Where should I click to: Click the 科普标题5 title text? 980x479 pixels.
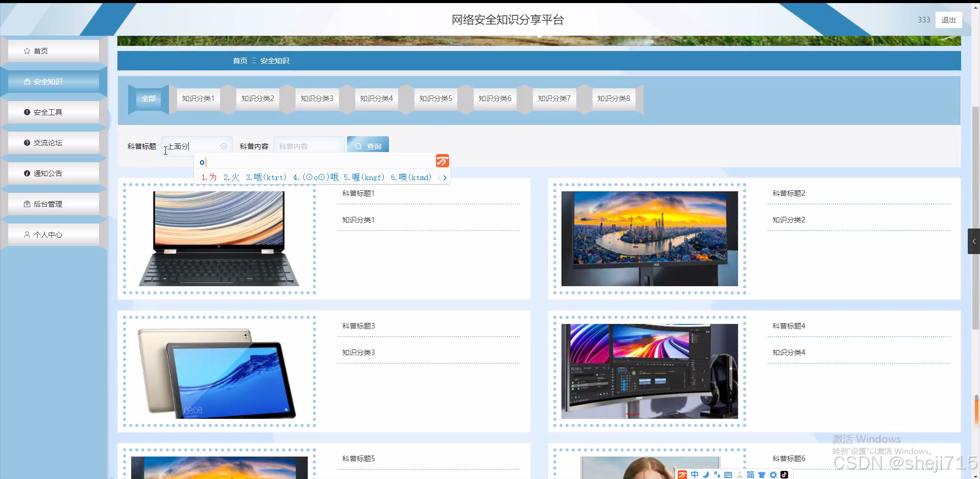[358, 459]
